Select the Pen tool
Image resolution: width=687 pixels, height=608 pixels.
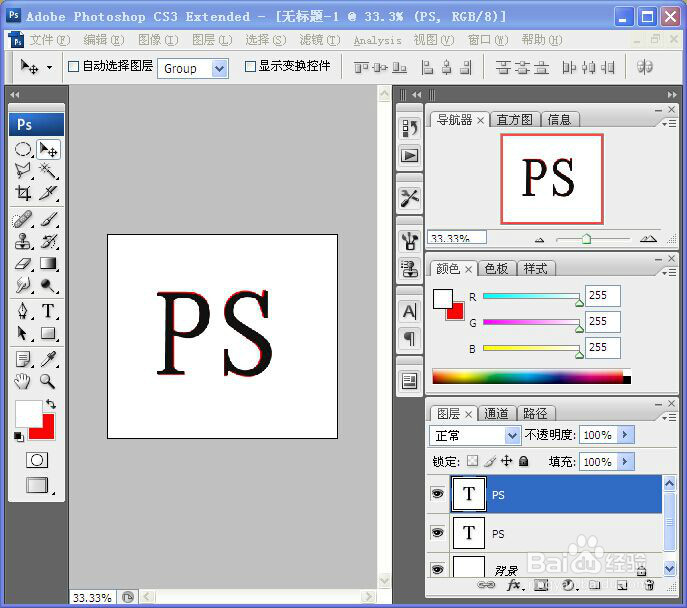coord(23,311)
